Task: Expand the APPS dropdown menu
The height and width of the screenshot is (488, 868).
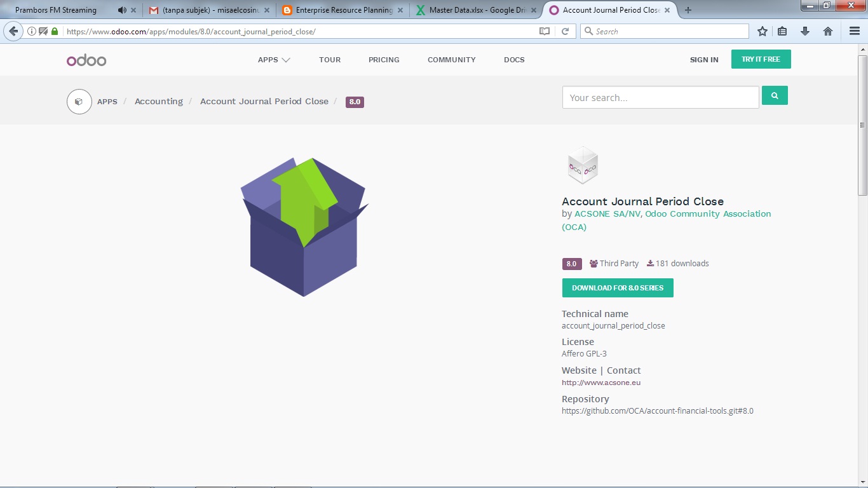Action: [274, 60]
